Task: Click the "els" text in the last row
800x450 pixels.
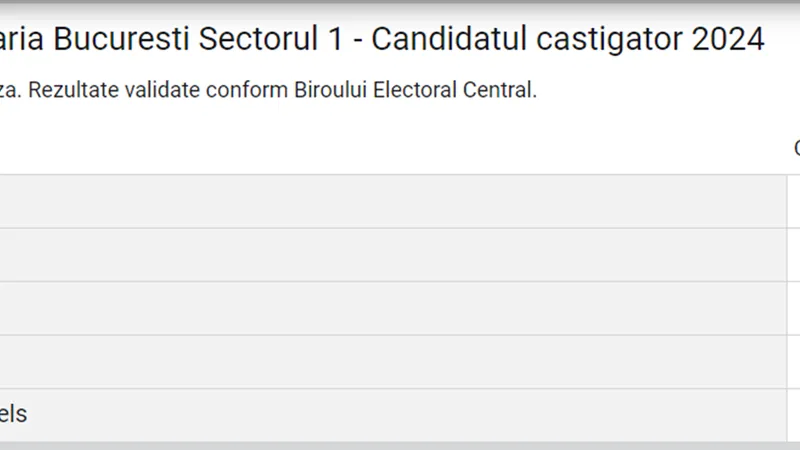Action: pos(13,414)
